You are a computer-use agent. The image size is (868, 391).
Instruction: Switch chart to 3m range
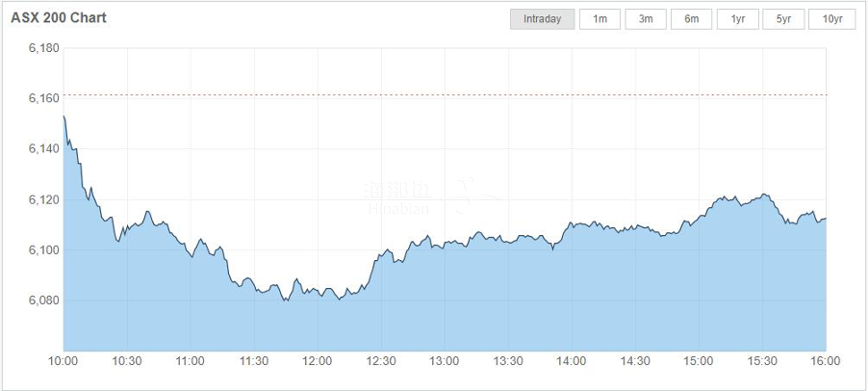pyautogui.click(x=646, y=19)
